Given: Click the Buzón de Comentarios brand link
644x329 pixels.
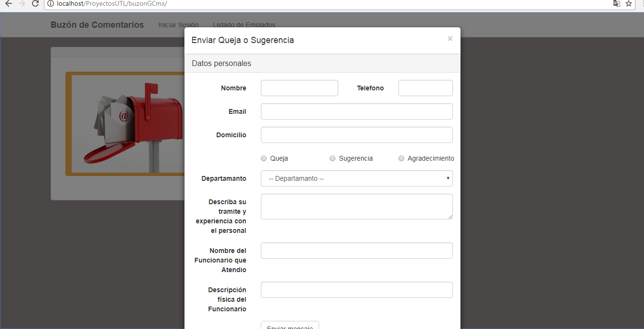Looking at the screenshot, I should coord(97,25).
